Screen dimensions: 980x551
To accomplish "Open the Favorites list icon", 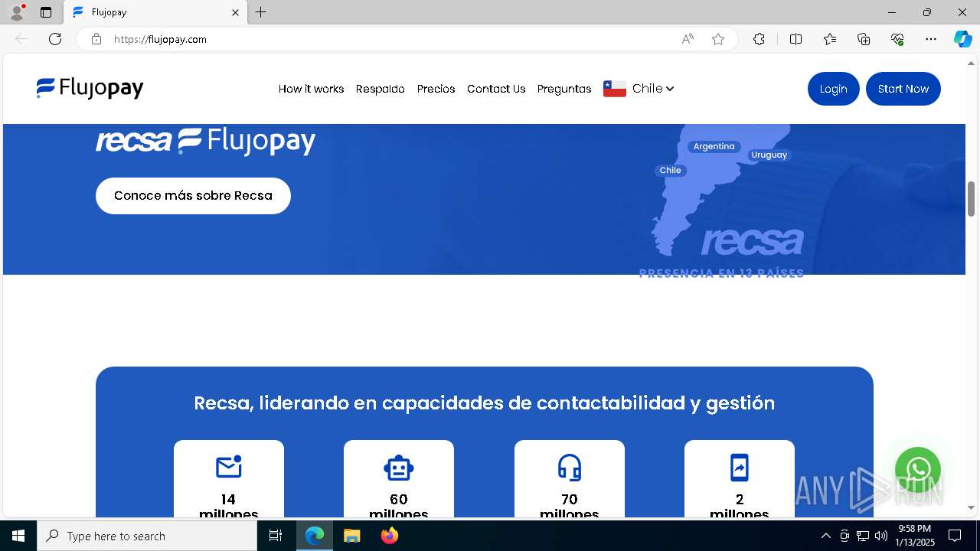I will (x=830, y=39).
